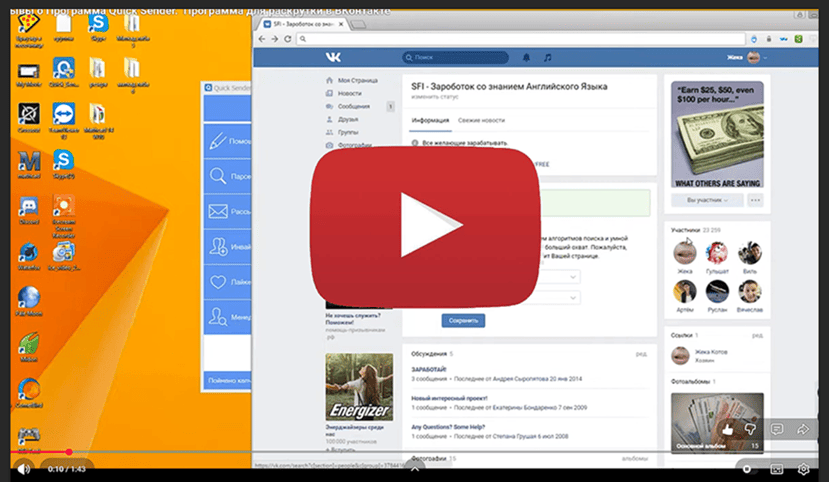Image resolution: width=829 pixels, height=482 pixels.
Task: Select the browser tab "SFI - Зароботок"
Action: [305, 24]
